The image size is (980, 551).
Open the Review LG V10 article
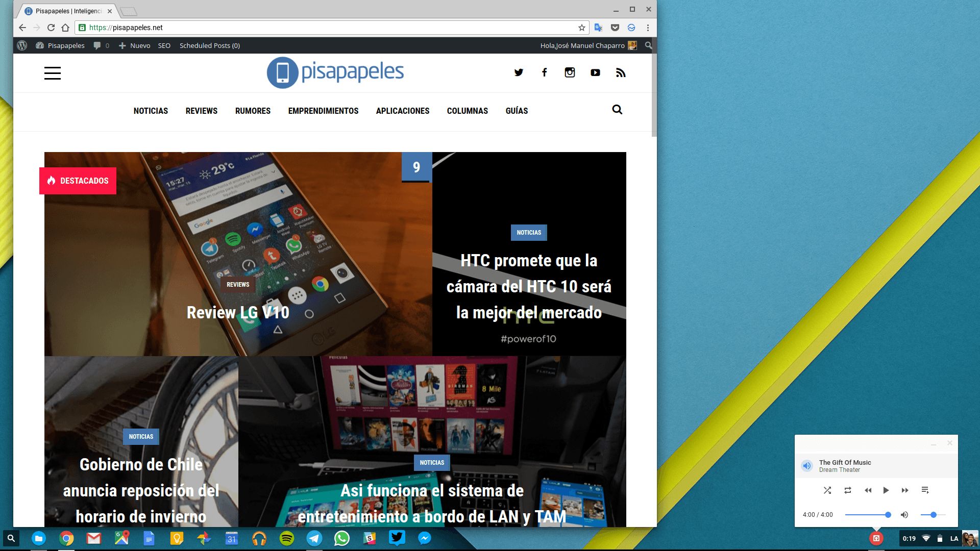point(238,312)
